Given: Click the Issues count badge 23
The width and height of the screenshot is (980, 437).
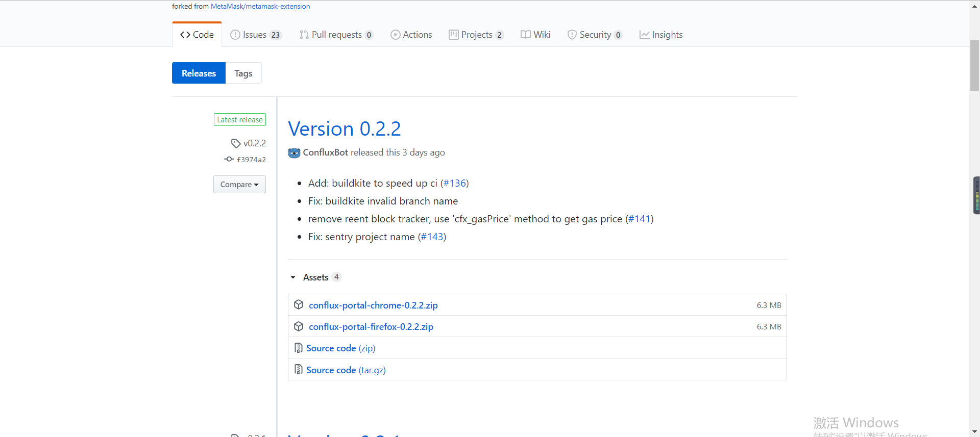Looking at the screenshot, I should [276, 35].
